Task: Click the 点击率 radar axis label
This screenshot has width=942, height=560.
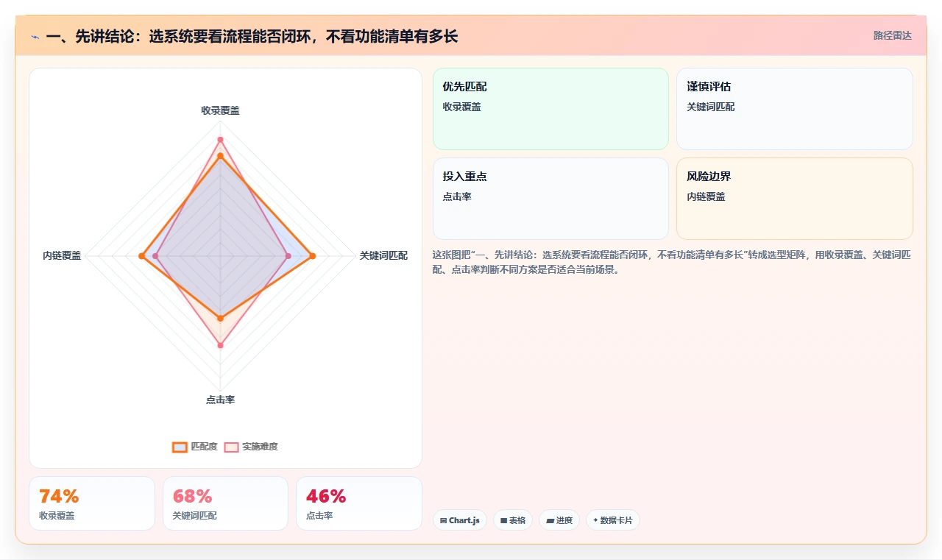Action: pos(220,400)
